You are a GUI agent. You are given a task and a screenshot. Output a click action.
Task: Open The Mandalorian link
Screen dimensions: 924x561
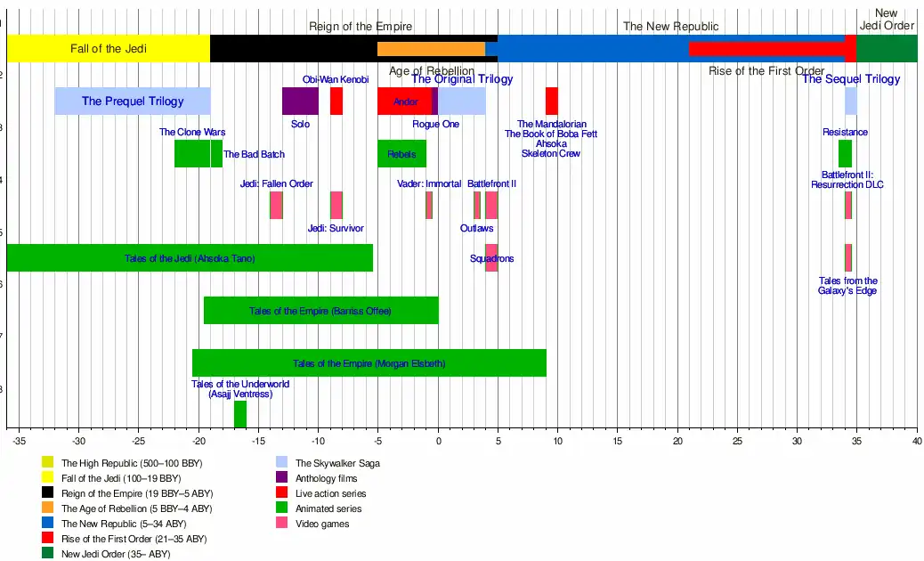(552, 124)
